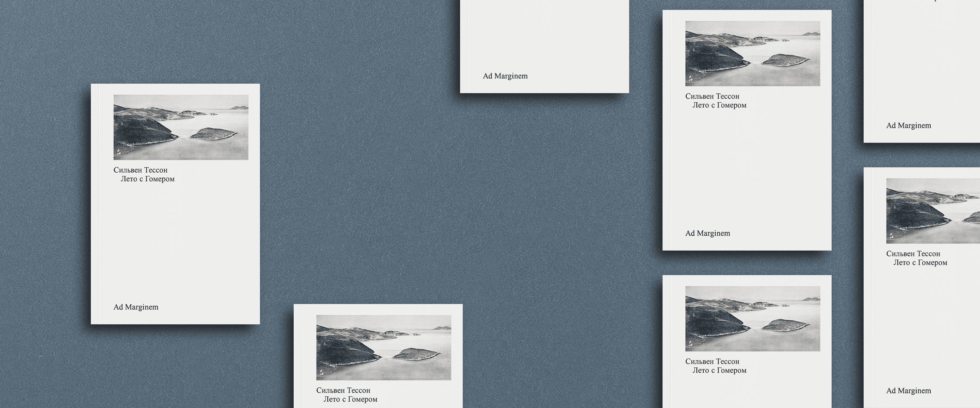Viewport: 980px width, 408px height.
Task: Click 'Лето с Гомером' on the bottom-center book
Action: pyautogui.click(x=350, y=399)
